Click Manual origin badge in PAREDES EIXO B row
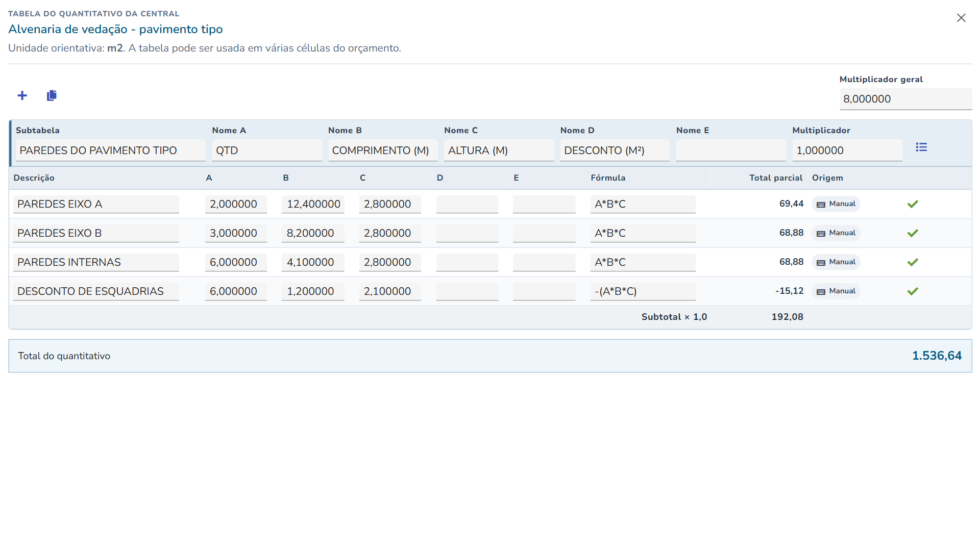Image resolution: width=980 pixels, height=551 pixels. click(x=836, y=233)
